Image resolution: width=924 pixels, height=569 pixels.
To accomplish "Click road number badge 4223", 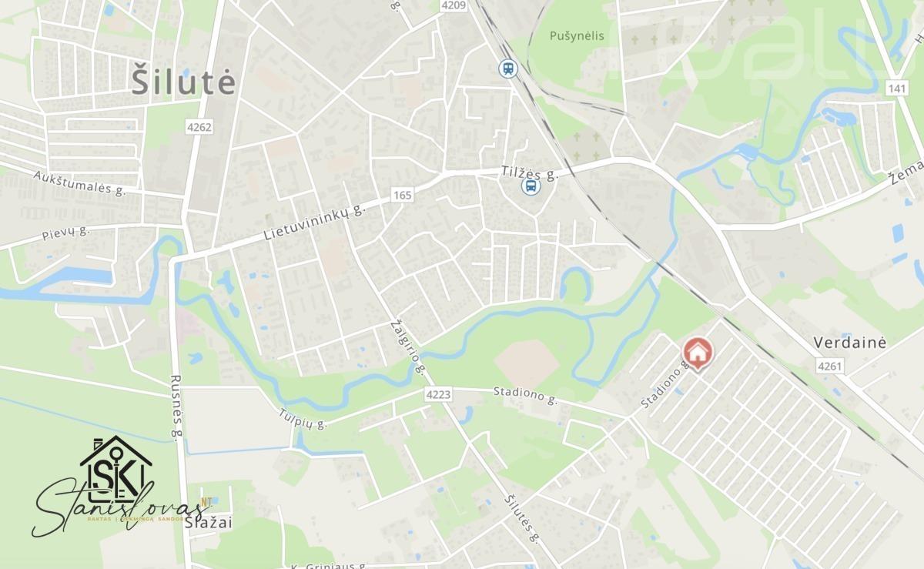I will 437,395.
